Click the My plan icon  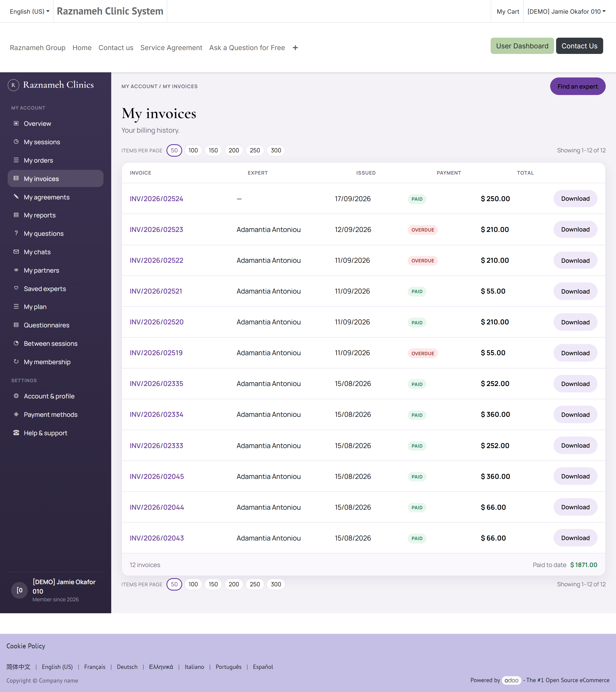[16, 306]
